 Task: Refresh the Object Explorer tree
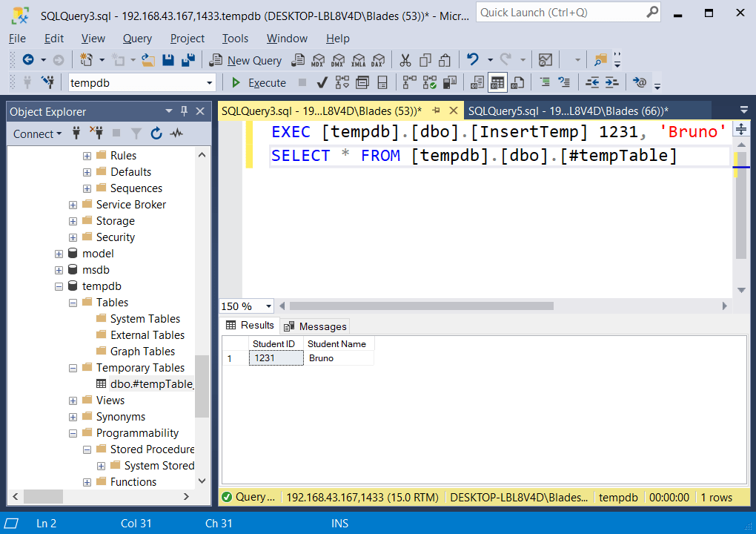point(156,133)
